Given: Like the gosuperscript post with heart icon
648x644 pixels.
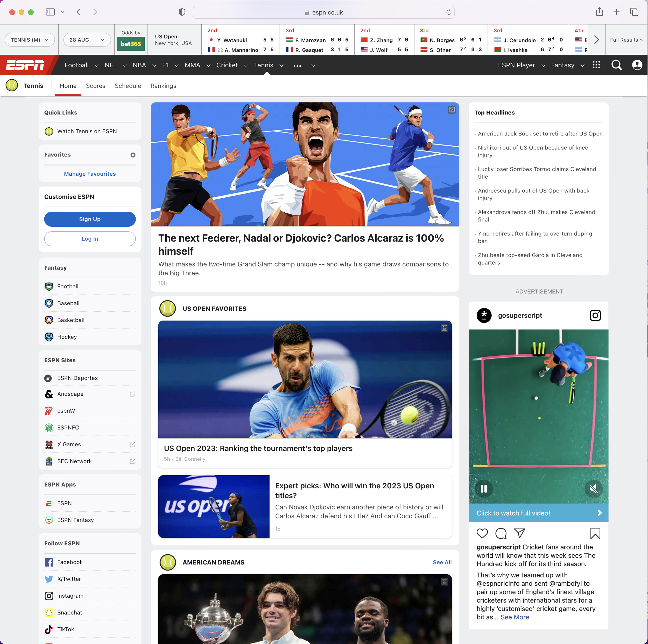Looking at the screenshot, I should click(x=482, y=533).
